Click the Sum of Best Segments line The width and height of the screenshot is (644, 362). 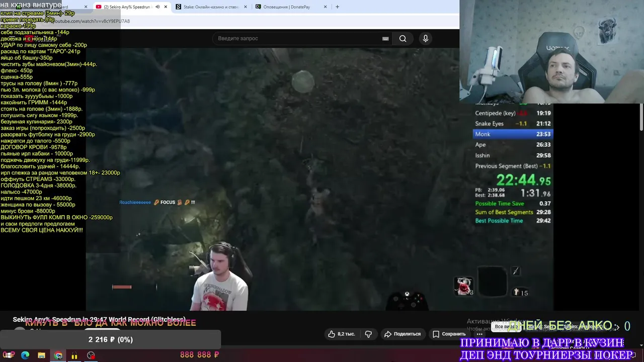513,212
